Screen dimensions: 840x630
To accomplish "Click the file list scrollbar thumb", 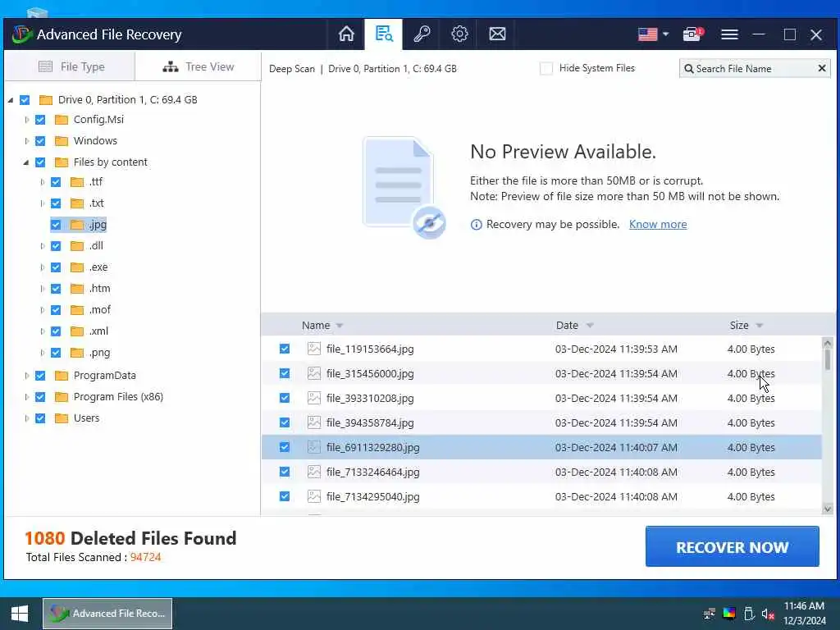I will 827,359.
